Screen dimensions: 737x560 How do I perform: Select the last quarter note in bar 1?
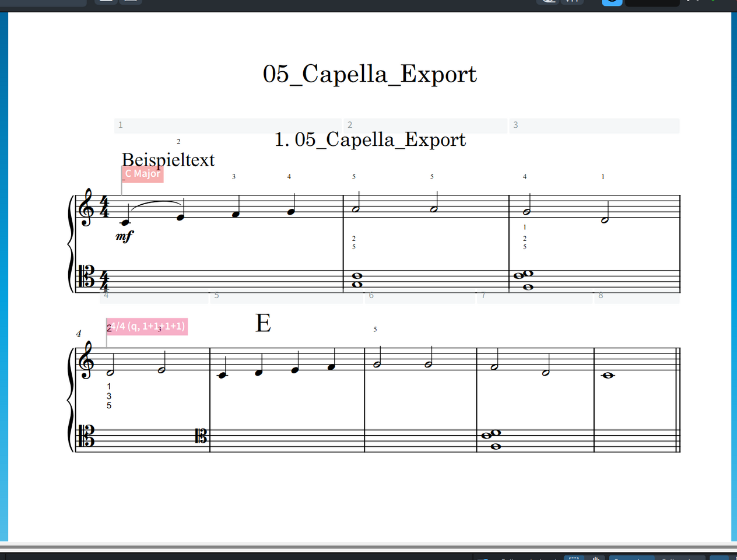(290, 211)
